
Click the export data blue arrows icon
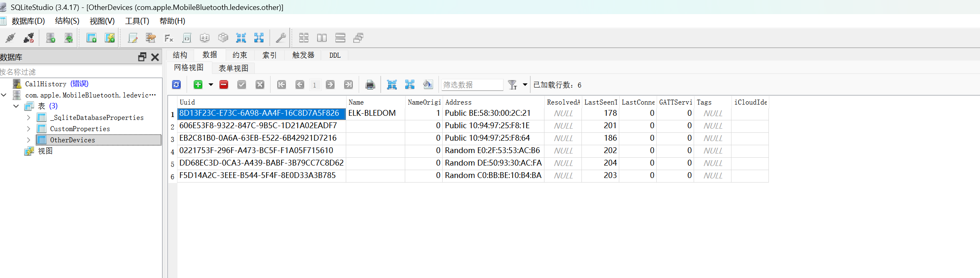coord(259,38)
